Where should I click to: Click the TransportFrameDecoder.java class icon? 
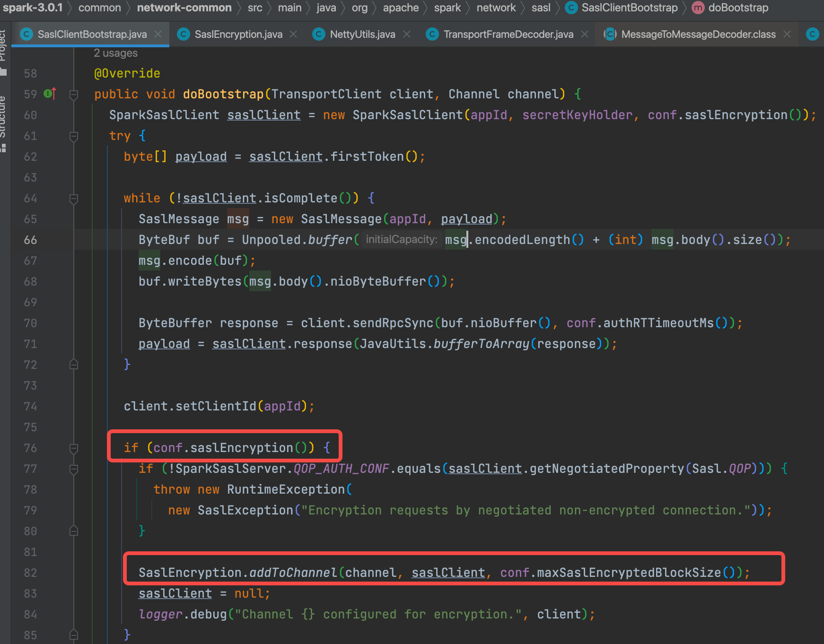pyautogui.click(x=432, y=34)
